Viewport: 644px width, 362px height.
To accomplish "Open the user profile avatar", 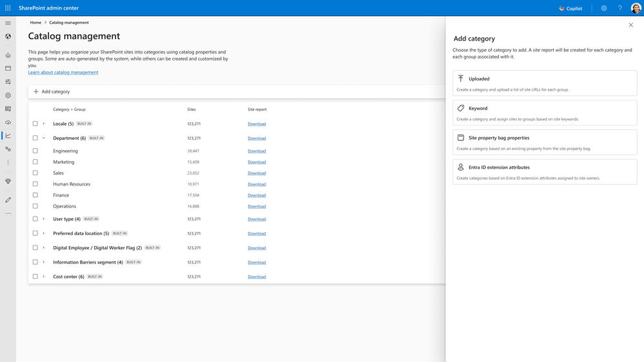I will [636, 8].
